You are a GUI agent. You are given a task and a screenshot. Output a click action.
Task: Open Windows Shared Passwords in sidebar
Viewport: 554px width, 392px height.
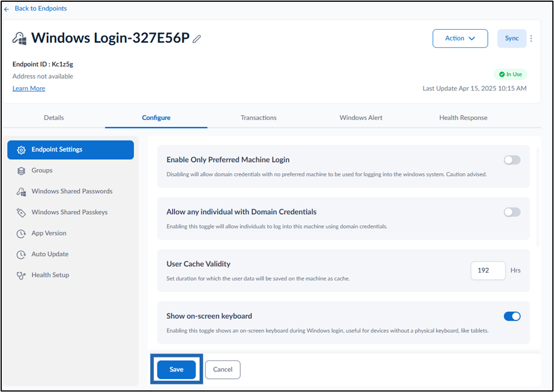coord(71,191)
